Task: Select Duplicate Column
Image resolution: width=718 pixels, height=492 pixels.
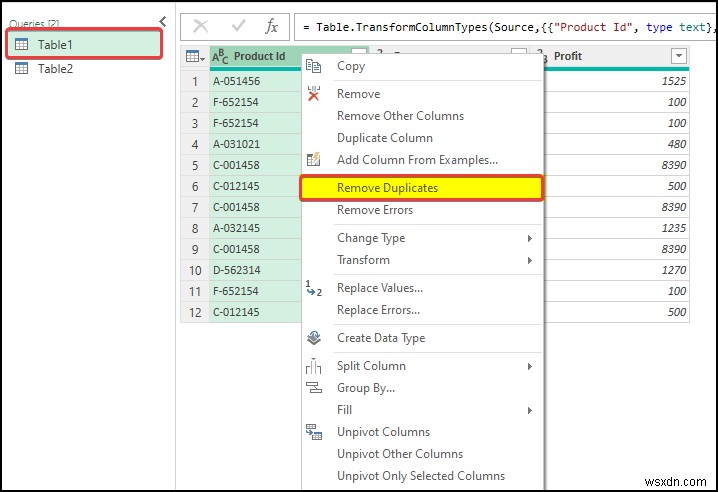Action: point(385,138)
